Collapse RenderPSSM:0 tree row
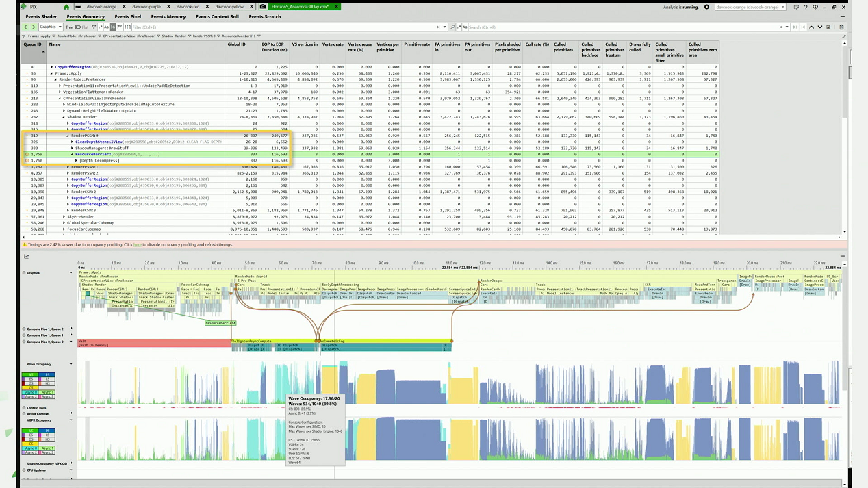Viewport: 868px width, 488px height. [68, 136]
